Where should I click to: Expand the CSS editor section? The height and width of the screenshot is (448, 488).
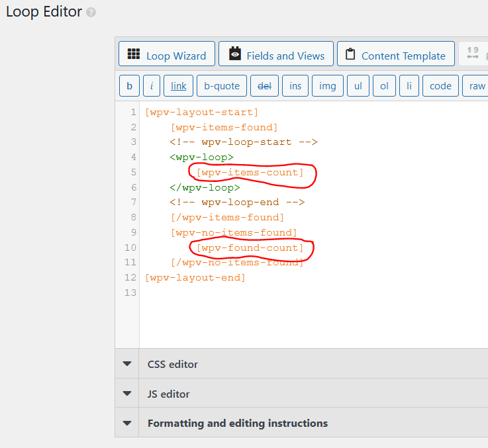pos(301,364)
